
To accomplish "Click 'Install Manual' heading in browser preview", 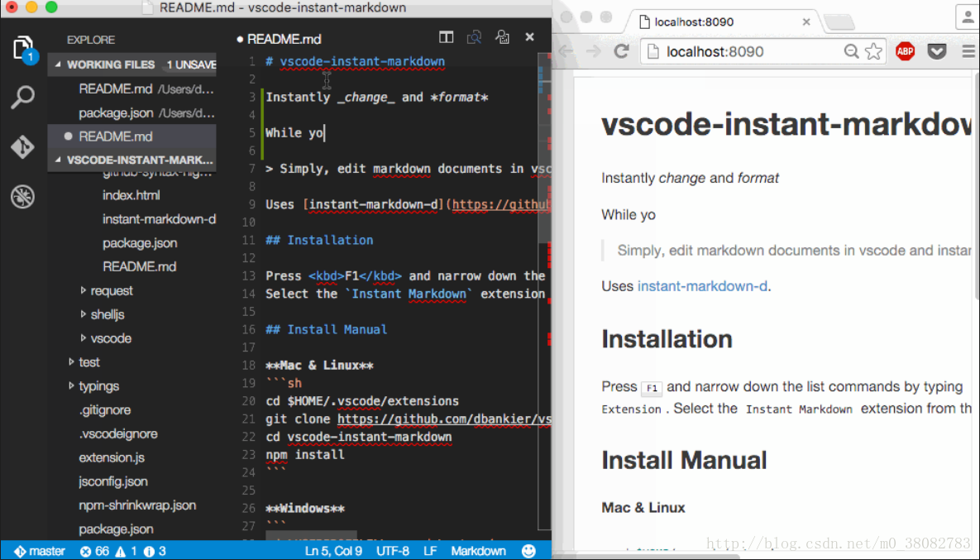I will [x=685, y=460].
